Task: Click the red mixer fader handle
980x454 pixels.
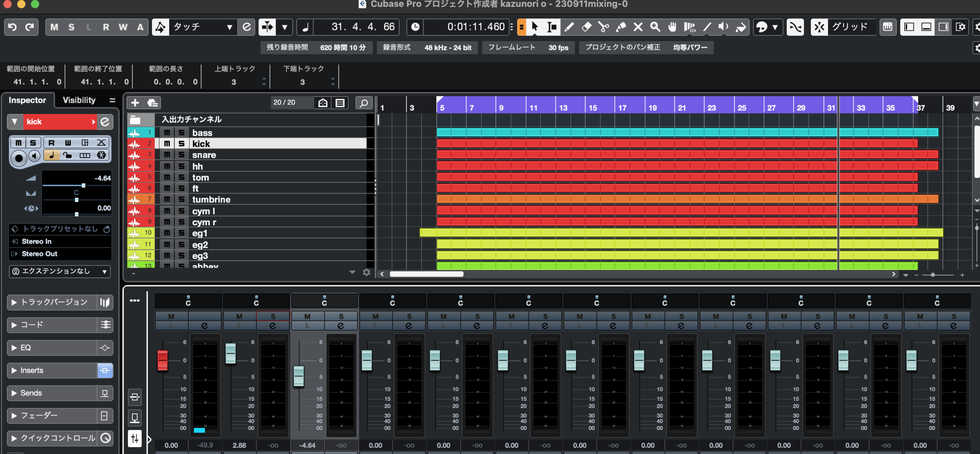Action: (x=162, y=360)
